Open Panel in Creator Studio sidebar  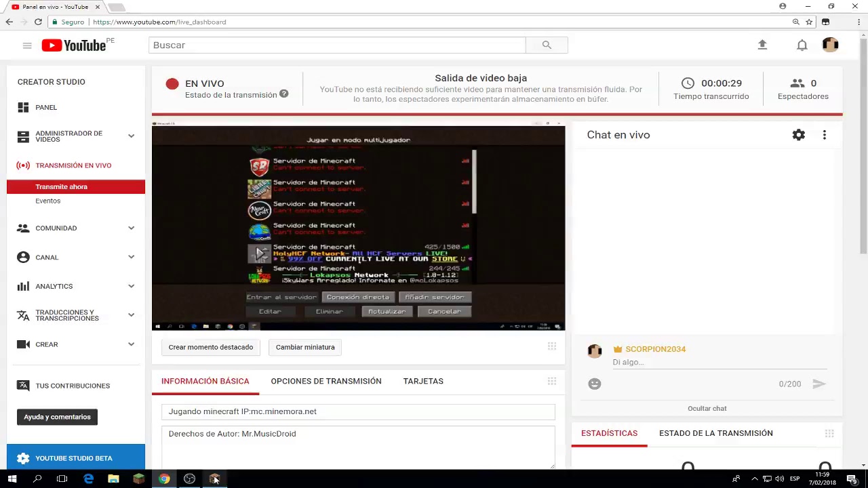46,107
